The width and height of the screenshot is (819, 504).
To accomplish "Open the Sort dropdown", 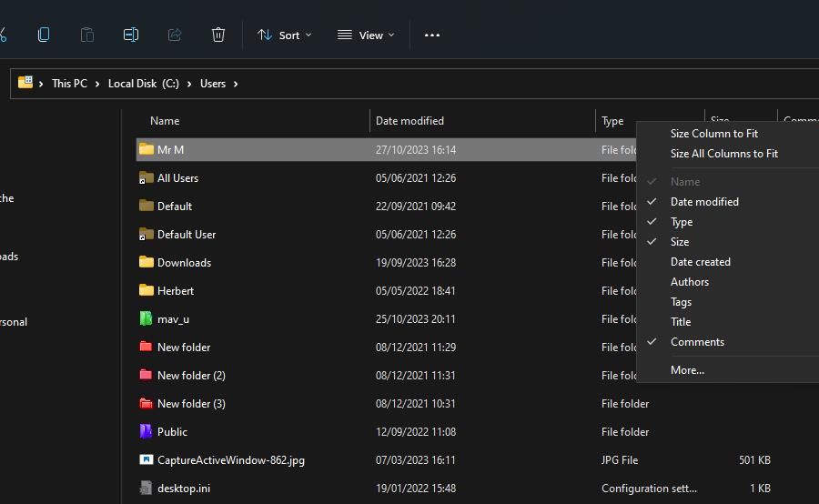I will (284, 35).
